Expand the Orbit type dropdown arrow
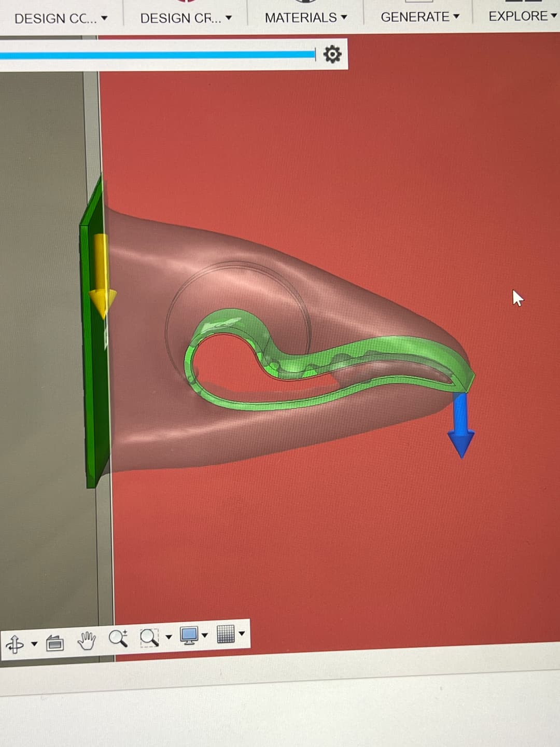This screenshot has height=747, width=560. tap(34, 644)
